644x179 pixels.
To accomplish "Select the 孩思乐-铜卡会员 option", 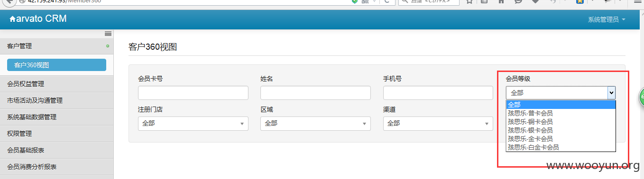I will (x=561, y=122).
